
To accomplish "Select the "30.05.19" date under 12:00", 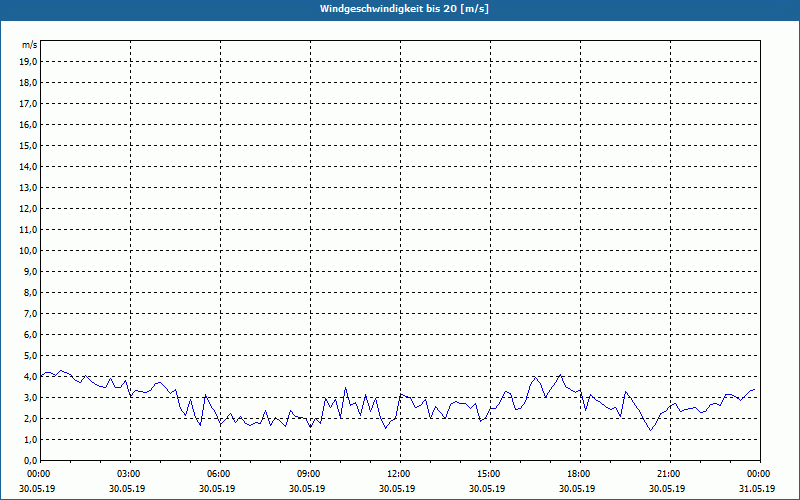I will coord(397,488).
